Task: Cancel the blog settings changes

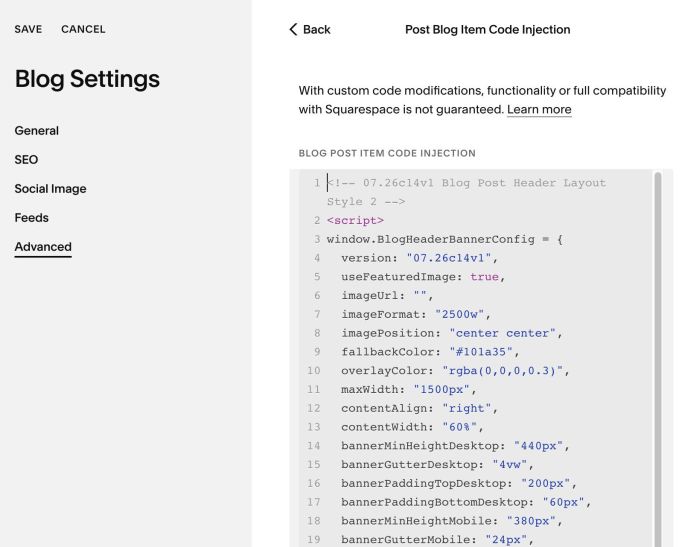Action: point(83,29)
